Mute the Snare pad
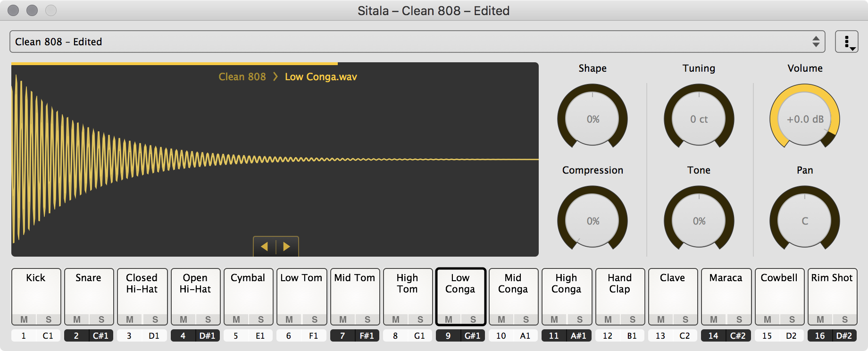868x351 pixels. click(x=77, y=319)
